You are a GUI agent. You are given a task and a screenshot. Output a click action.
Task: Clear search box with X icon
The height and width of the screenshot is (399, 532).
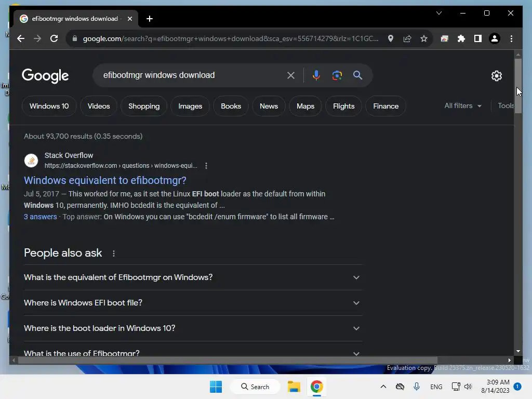tap(291, 75)
